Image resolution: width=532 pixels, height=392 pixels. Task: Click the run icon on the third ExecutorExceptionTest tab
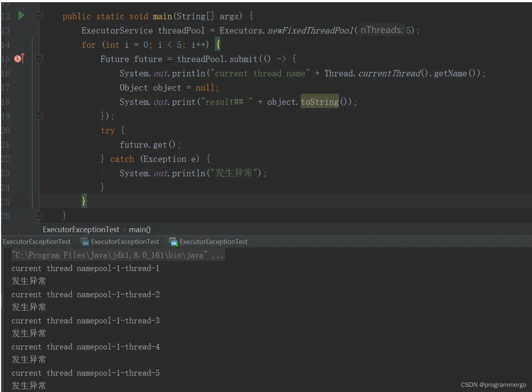[x=173, y=242]
